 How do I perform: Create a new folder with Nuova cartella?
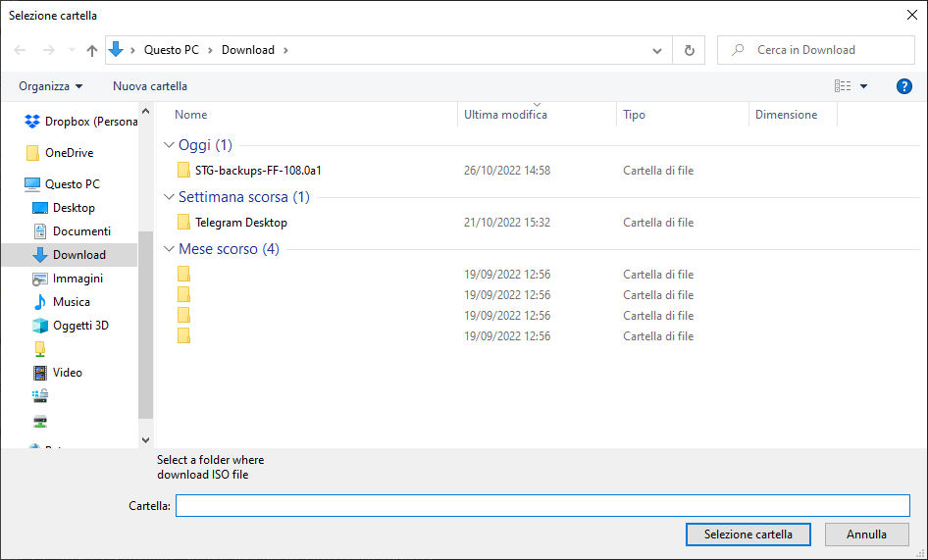click(150, 86)
